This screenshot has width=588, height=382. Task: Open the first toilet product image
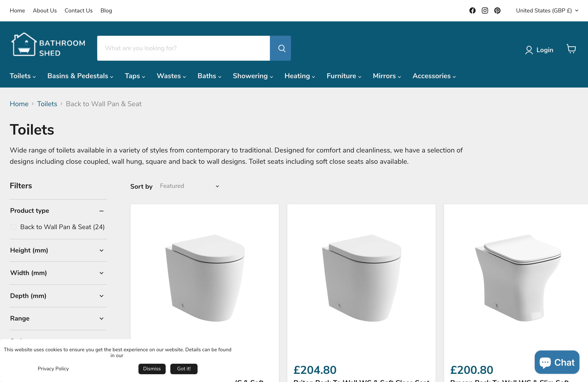(205, 278)
